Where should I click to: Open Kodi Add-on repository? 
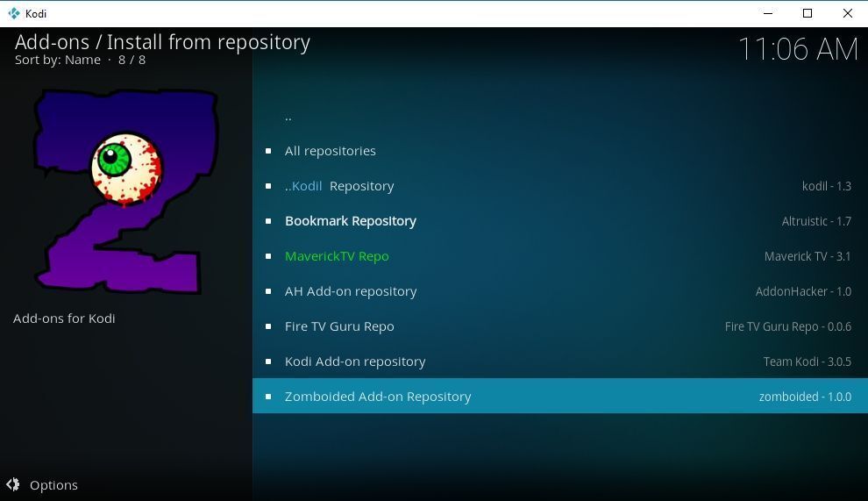pos(559,361)
